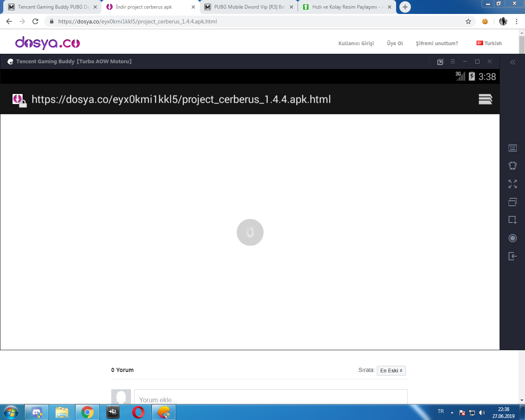Open the keyboard mapping icon in emulator sidebar
Image resolution: width=525 pixels, height=420 pixels.
(x=512, y=148)
